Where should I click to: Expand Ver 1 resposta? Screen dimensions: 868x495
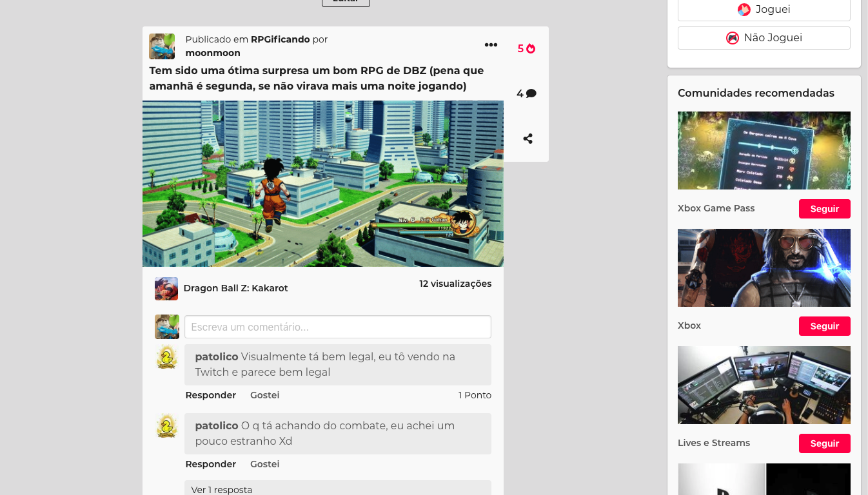click(338, 488)
